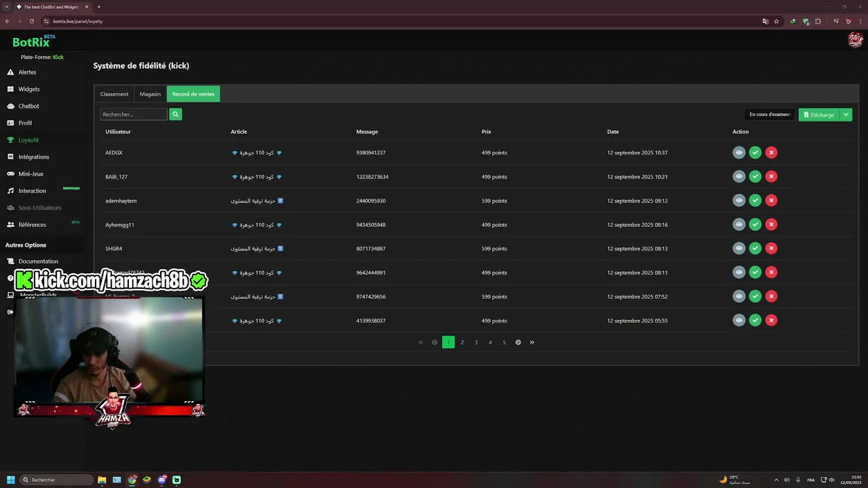Select the BotRix browser tab

(51, 7)
